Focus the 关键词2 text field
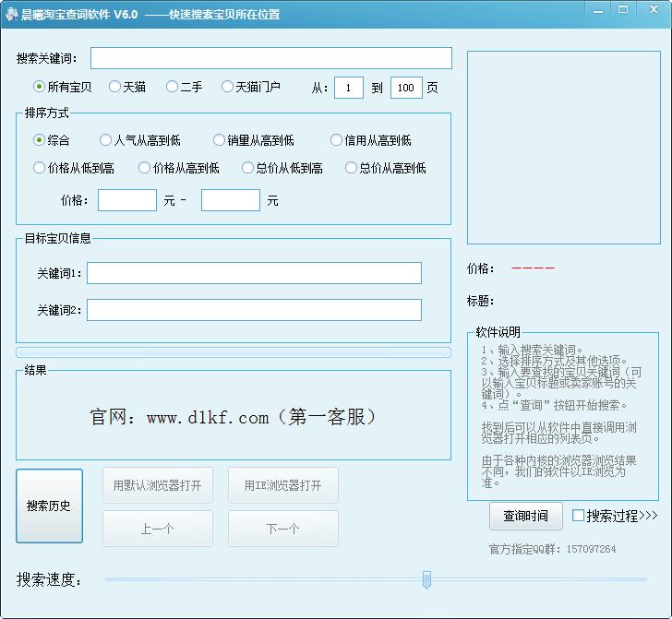Screen dimensions: 672x619 (x=254, y=310)
